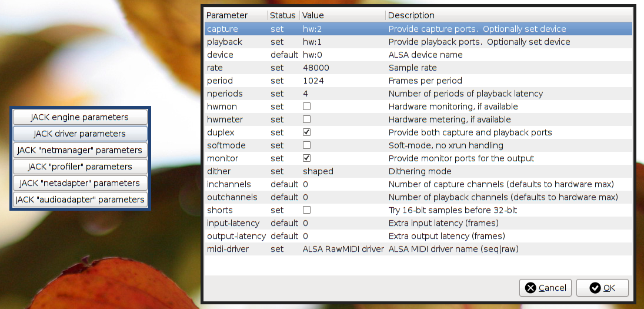Enable the hwmeter checkbox

coord(306,119)
